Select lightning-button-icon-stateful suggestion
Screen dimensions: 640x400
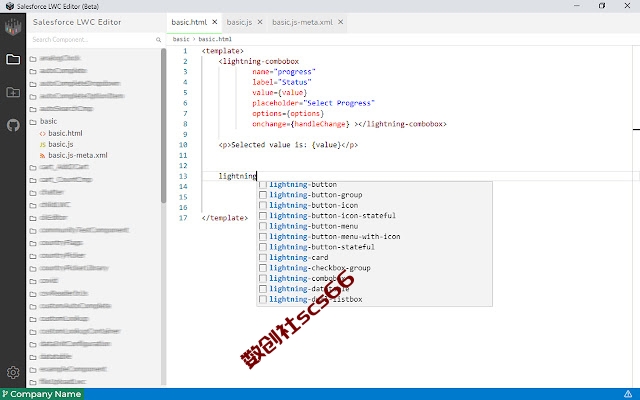tap(374, 216)
